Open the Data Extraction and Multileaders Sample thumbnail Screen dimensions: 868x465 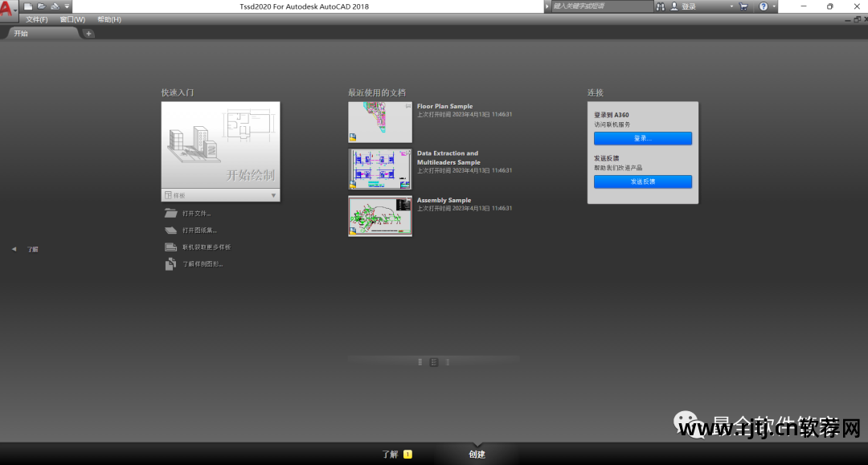(x=379, y=169)
